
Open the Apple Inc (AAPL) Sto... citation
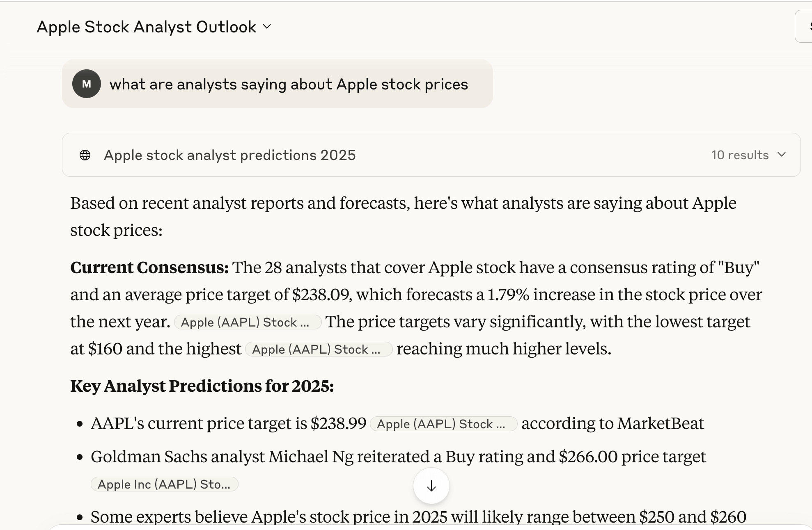click(164, 484)
